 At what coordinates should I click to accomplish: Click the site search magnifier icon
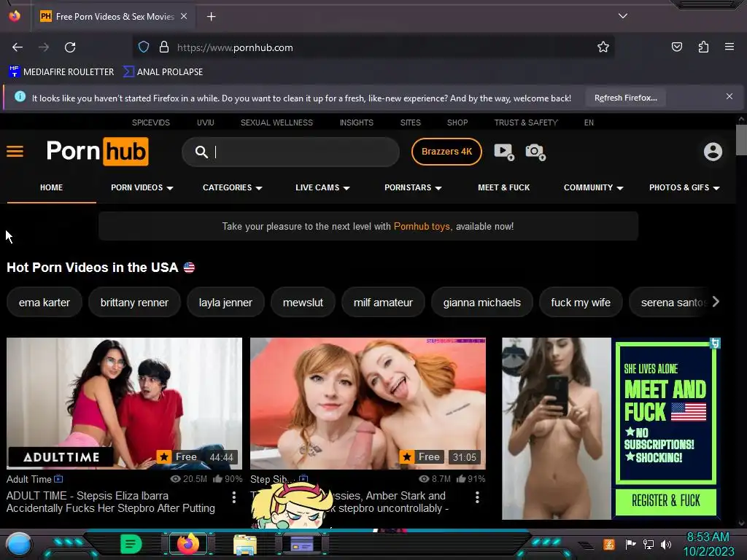coord(201,152)
